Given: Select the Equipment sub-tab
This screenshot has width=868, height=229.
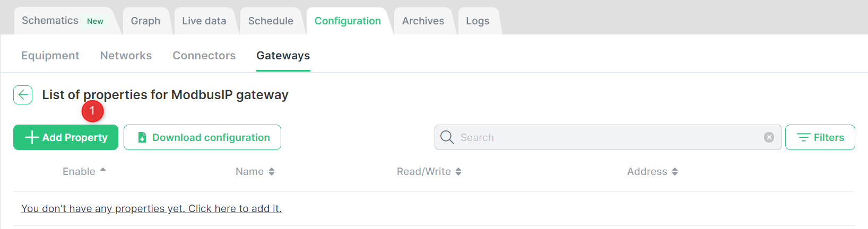Looking at the screenshot, I should 50,56.
